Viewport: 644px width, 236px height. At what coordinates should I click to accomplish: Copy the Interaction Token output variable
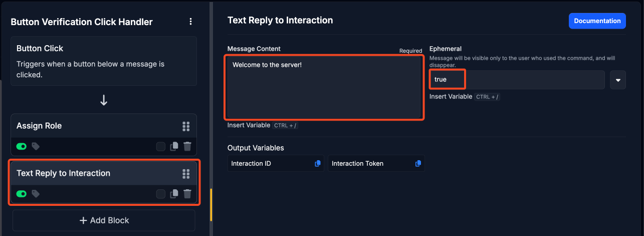coord(418,164)
